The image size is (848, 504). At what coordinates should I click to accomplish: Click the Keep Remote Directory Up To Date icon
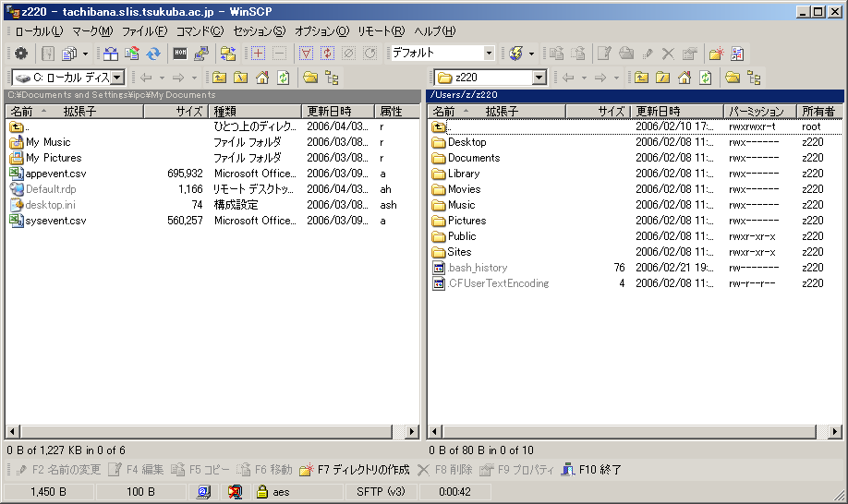tap(132, 54)
